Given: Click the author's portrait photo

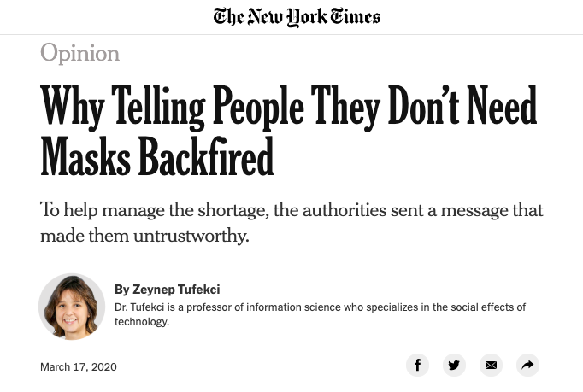Looking at the screenshot, I should [72, 307].
